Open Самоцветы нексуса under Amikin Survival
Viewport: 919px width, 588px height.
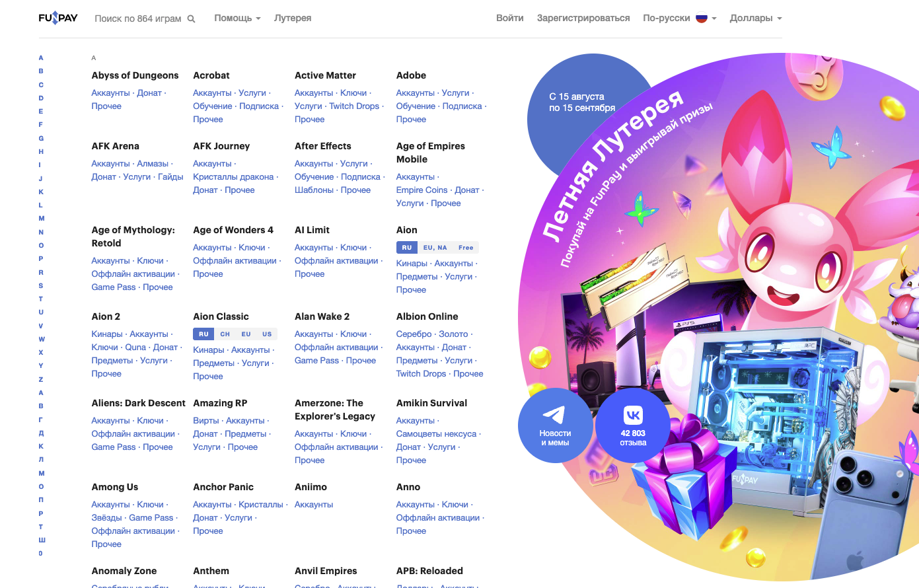436,434
